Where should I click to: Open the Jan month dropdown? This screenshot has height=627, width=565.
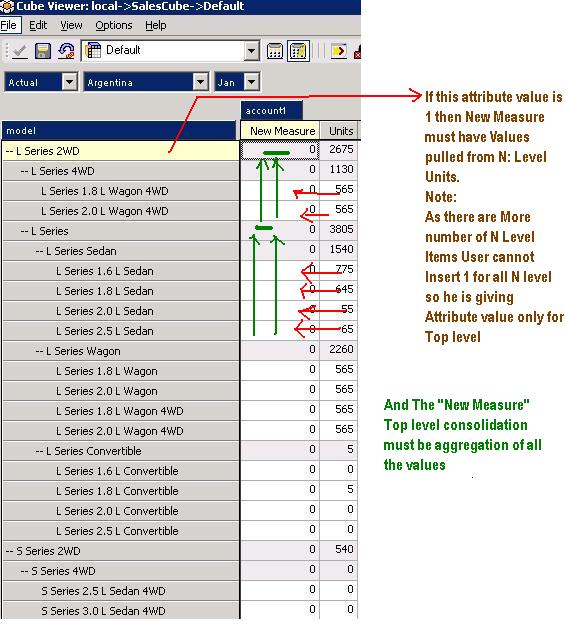tap(252, 82)
